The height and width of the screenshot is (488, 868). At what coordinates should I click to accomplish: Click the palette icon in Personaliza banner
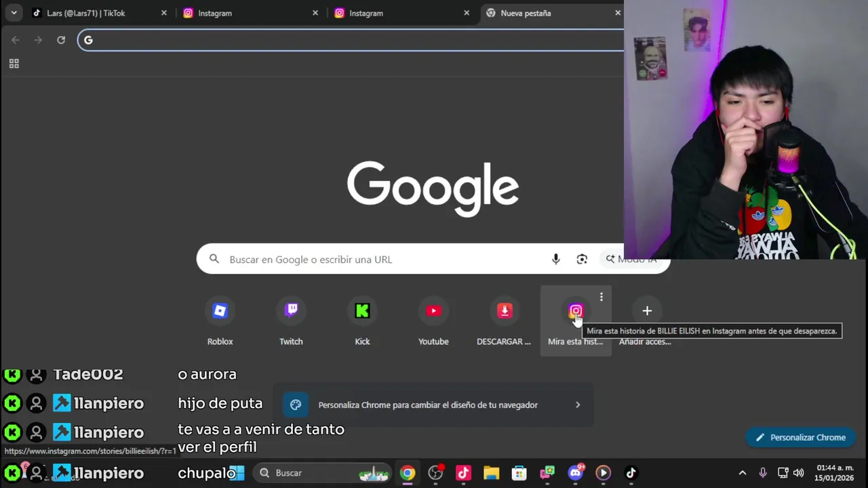[x=296, y=405]
